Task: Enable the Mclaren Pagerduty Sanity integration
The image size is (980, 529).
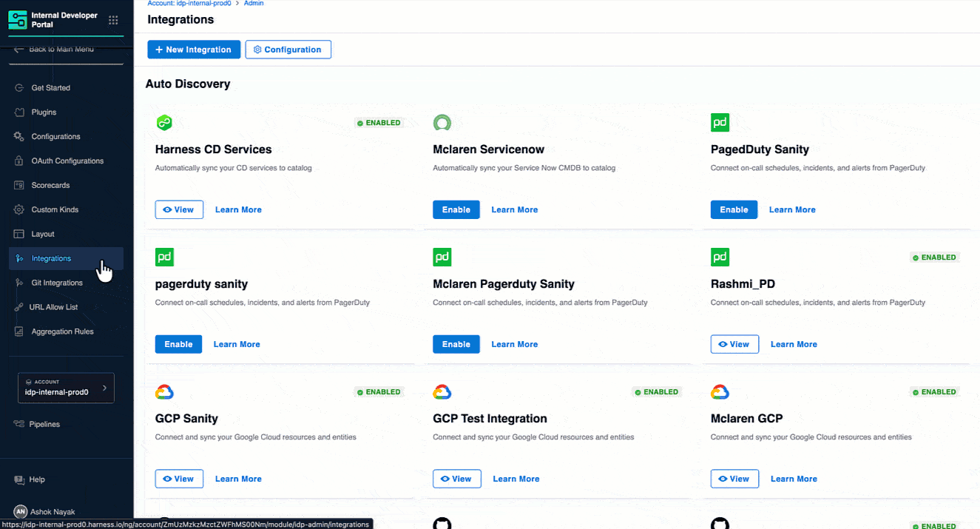Action: click(x=456, y=343)
